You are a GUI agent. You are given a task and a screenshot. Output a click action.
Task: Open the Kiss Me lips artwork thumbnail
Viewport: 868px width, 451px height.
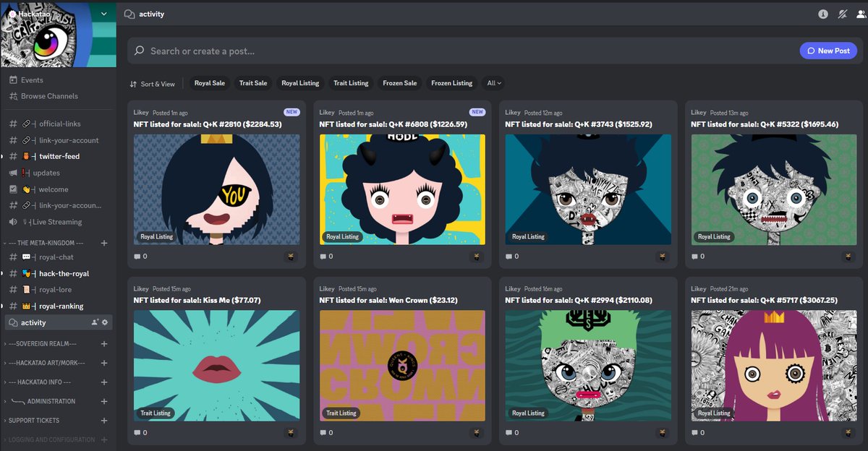[216, 366]
